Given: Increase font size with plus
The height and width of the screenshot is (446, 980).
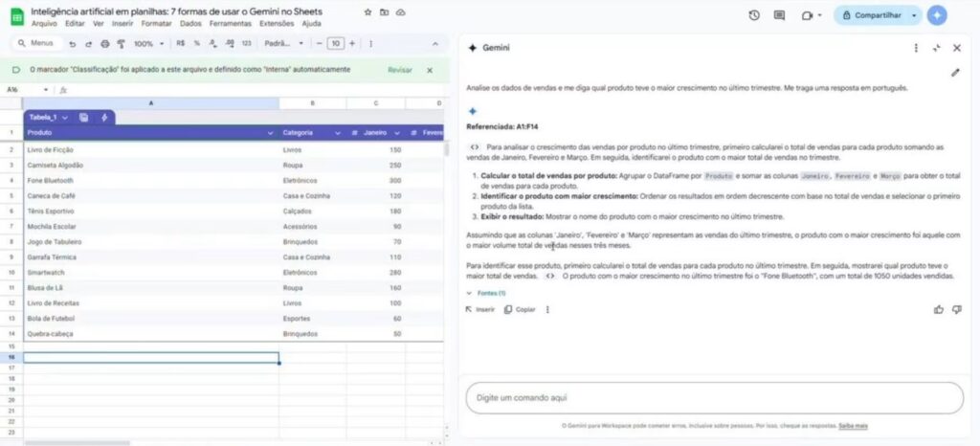Looking at the screenshot, I should pyautogui.click(x=352, y=44).
